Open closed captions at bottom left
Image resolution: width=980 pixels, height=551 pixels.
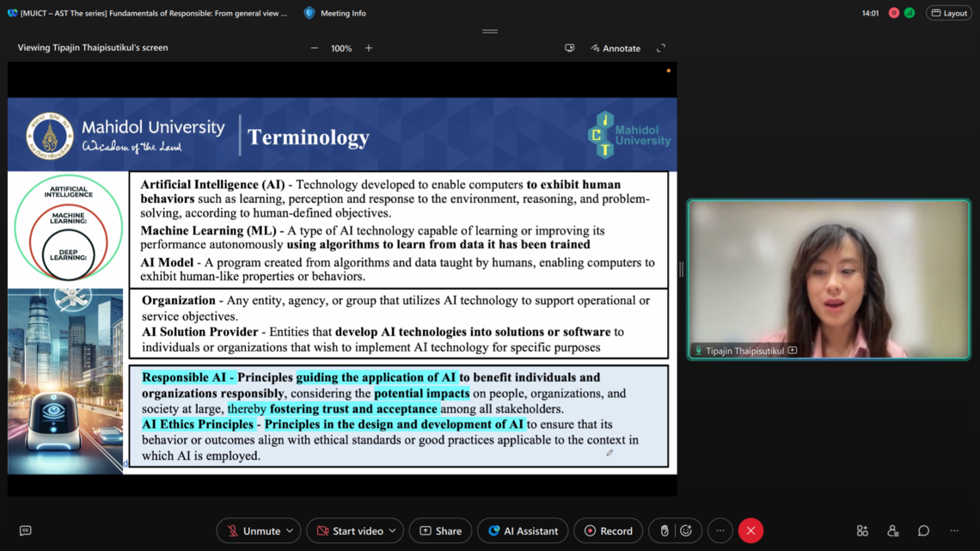coord(25,531)
